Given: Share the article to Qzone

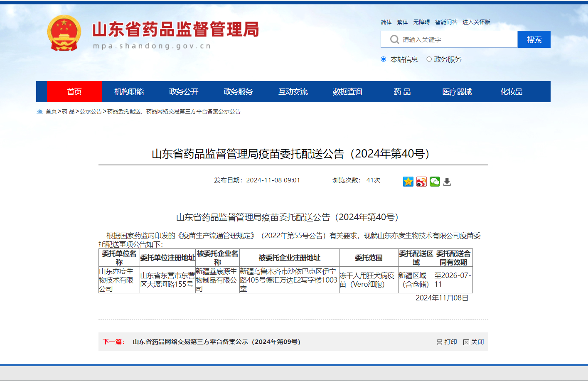Looking at the screenshot, I should (408, 182).
